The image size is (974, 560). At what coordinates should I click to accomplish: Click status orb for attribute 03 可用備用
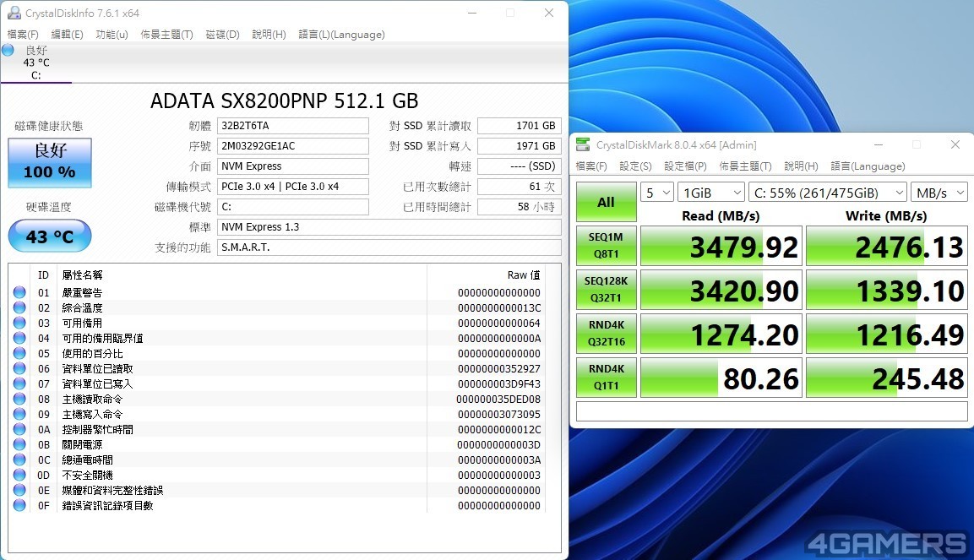pos(19,323)
